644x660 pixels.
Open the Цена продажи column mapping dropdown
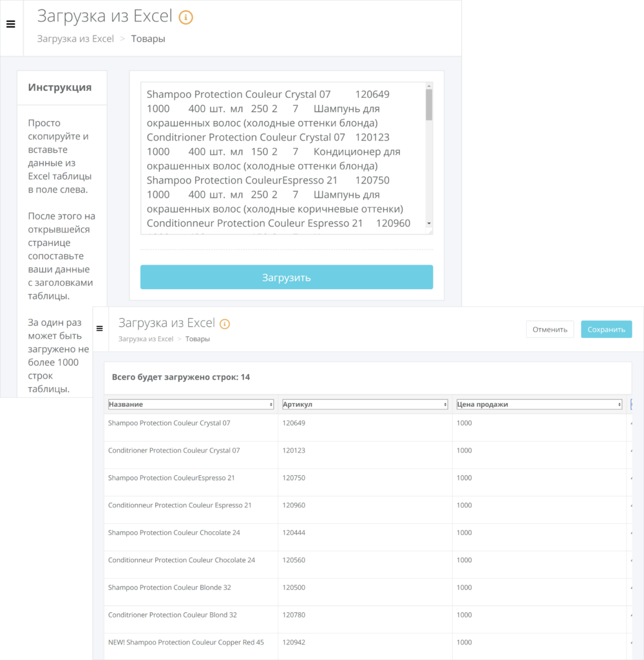pos(539,404)
